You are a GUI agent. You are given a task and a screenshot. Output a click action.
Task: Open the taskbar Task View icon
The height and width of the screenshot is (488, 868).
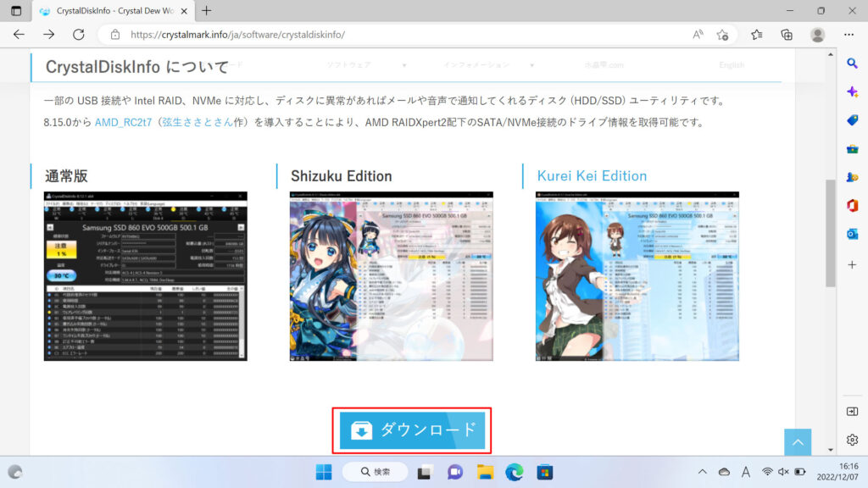(x=425, y=472)
